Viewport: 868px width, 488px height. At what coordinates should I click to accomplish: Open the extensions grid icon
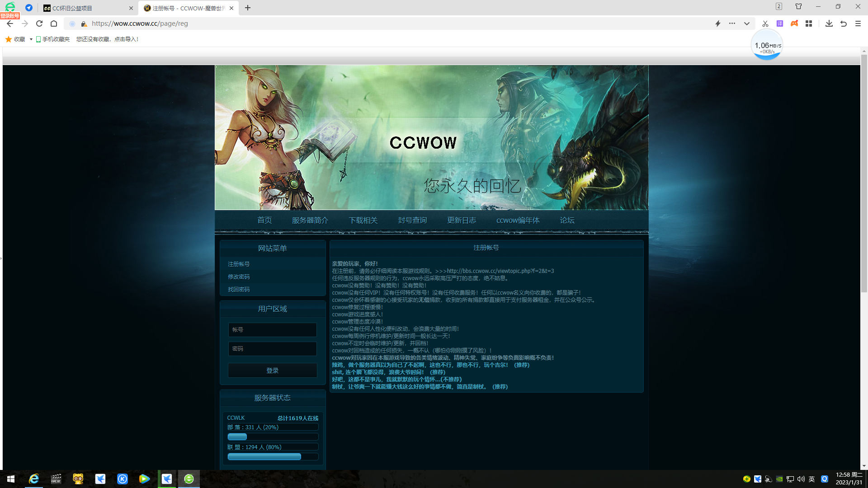(x=809, y=23)
